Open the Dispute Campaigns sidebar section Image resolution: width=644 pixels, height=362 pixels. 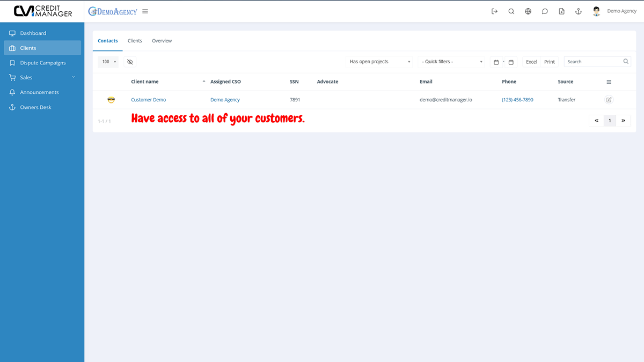[x=42, y=62]
